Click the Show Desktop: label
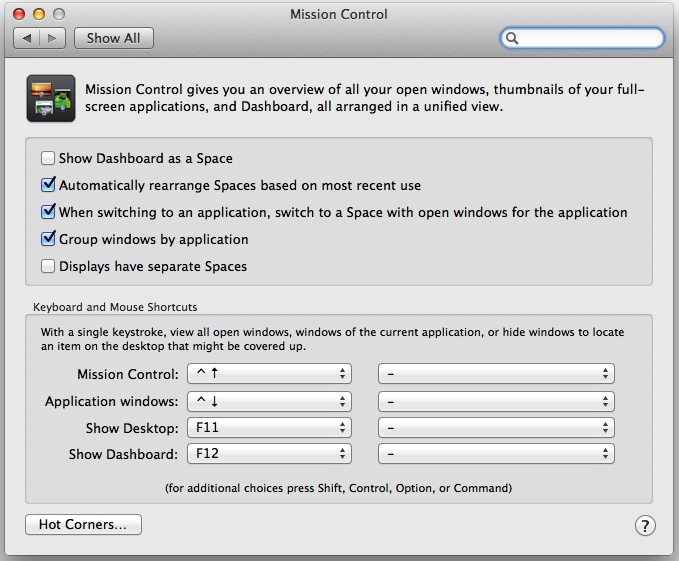This screenshot has height=561, width=679. [132, 428]
